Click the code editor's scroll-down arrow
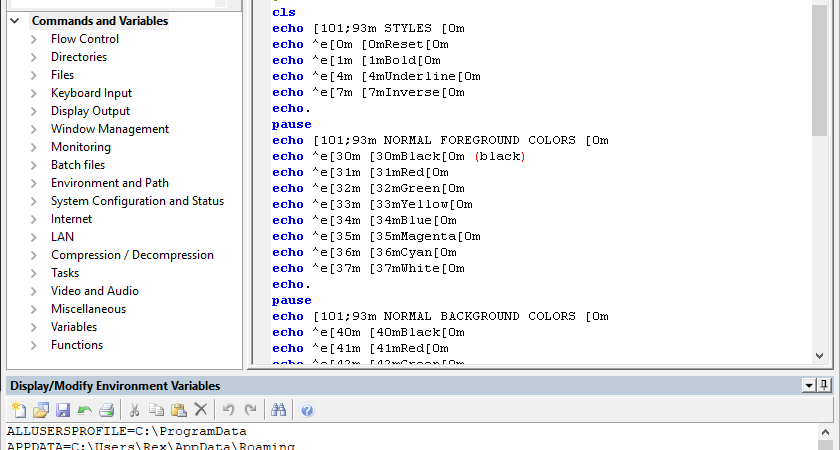This screenshot has height=450, width=840. point(819,355)
